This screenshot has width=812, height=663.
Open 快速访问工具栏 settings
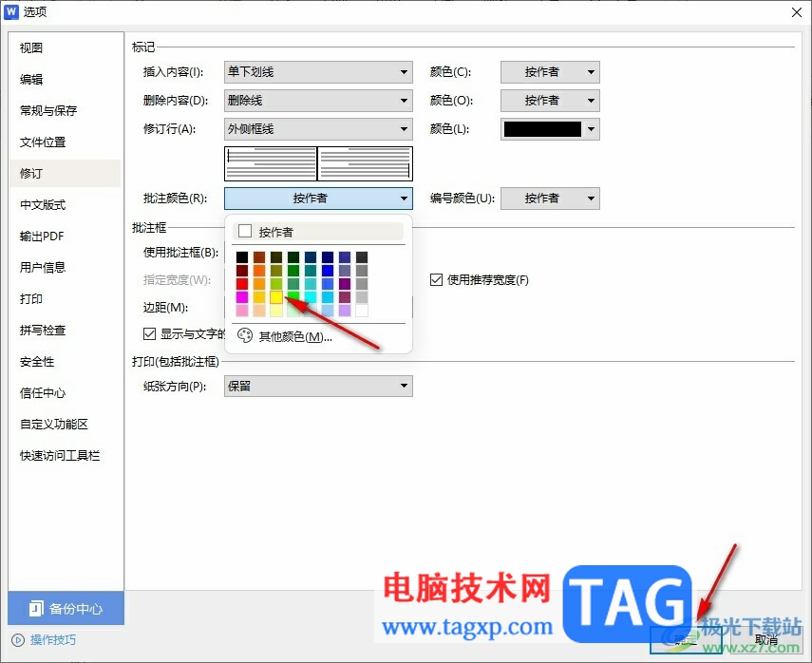tap(65, 455)
